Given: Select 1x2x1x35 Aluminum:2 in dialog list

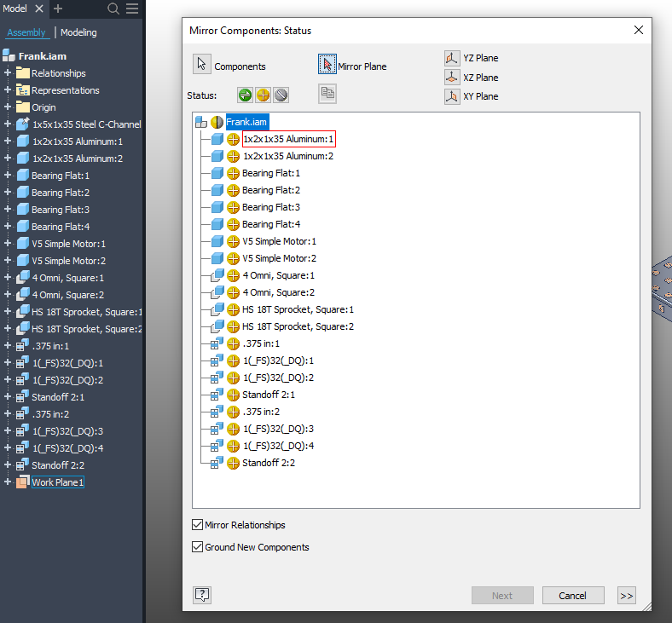Looking at the screenshot, I should coord(288,156).
